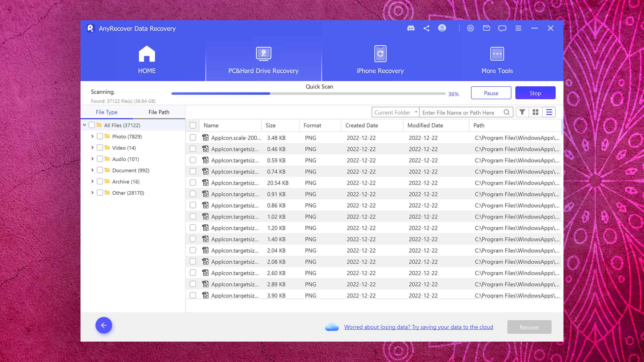Click the share icon in title bar
The width and height of the screenshot is (644, 362).
(x=426, y=28)
